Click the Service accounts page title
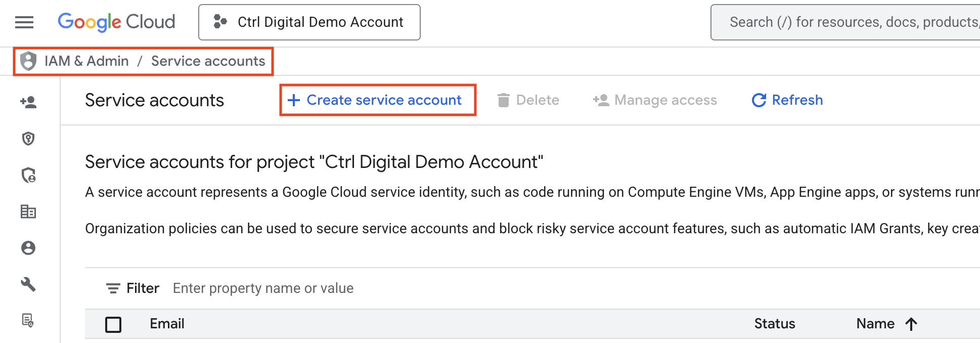 (x=154, y=100)
